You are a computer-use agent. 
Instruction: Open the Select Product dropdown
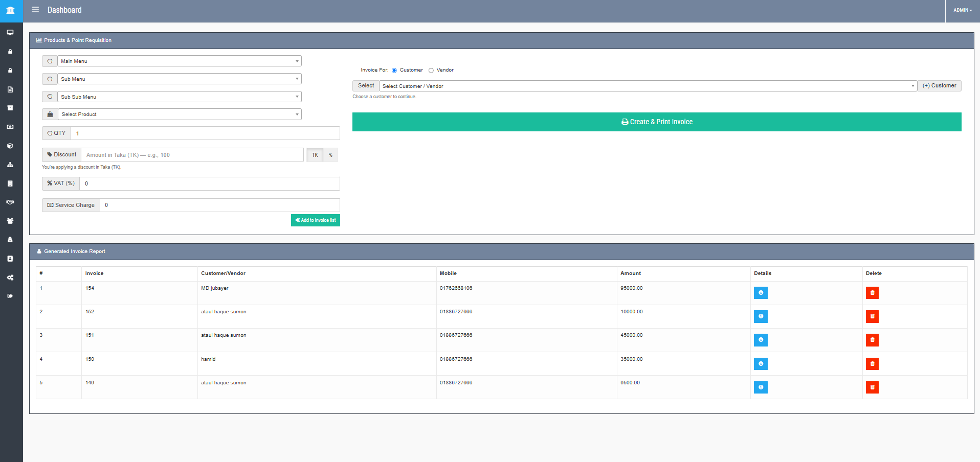tap(179, 114)
